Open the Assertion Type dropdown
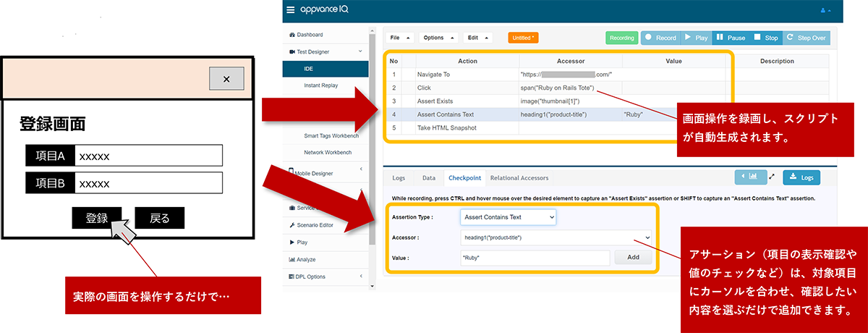The width and height of the screenshot is (868, 333). point(508,216)
